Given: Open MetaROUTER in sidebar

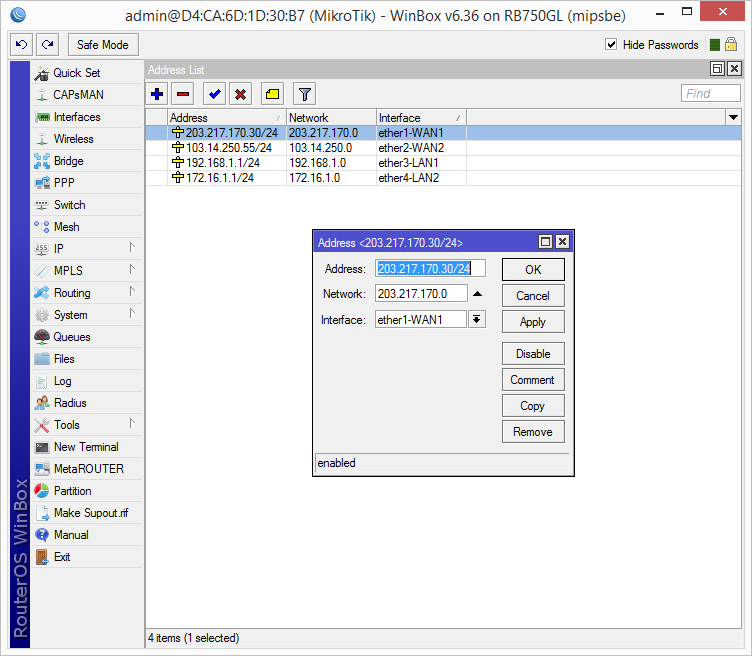Looking at the screenshot, I should pos(88,469).
